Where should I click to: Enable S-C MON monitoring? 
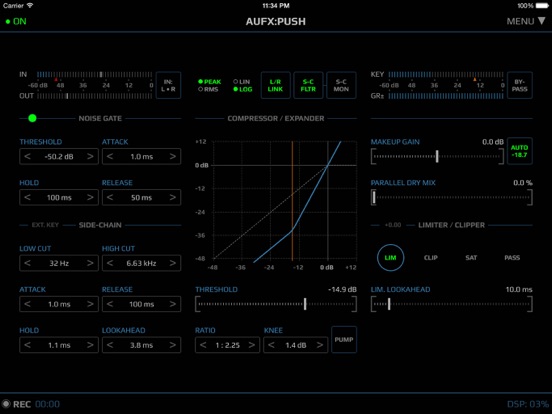pyautogui.click(x=341, y=85)
